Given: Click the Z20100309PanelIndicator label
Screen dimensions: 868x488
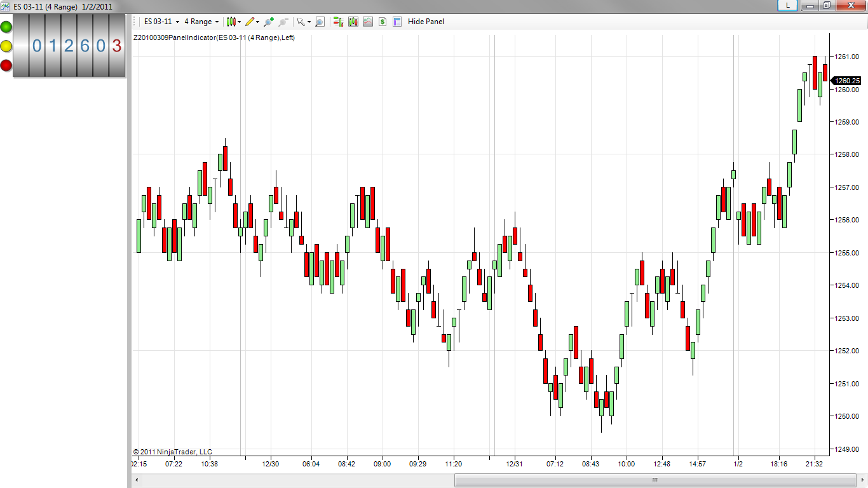Looking at the screenshot, I should coord(214,37).
